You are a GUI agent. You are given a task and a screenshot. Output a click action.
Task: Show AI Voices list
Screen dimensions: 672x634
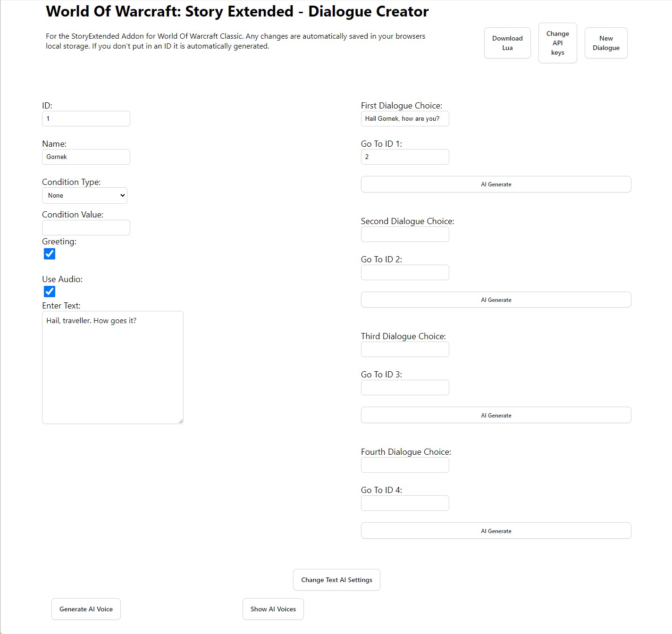click(273, 609)
